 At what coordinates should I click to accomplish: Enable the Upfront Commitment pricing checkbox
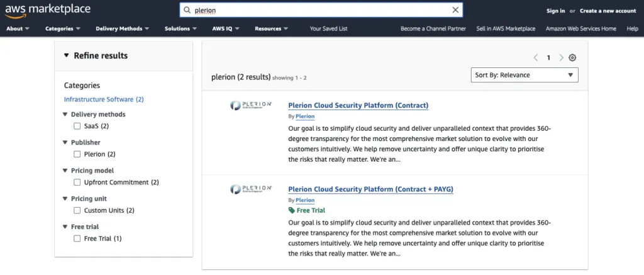pyautogui.click(x=77, y=182)
